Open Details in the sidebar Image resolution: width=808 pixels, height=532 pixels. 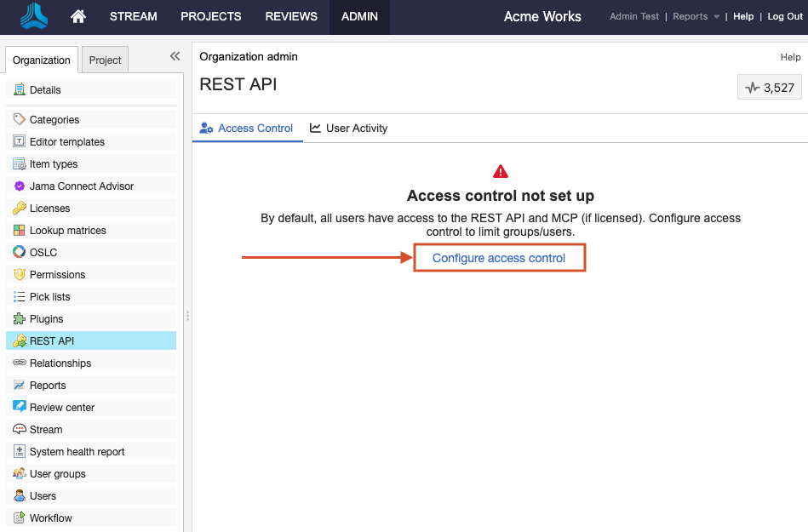point(91,89)
